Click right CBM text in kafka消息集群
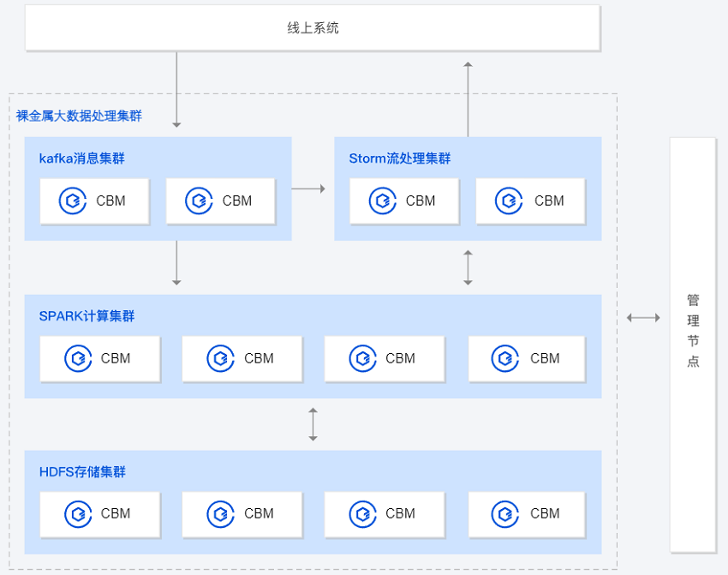 236,201
